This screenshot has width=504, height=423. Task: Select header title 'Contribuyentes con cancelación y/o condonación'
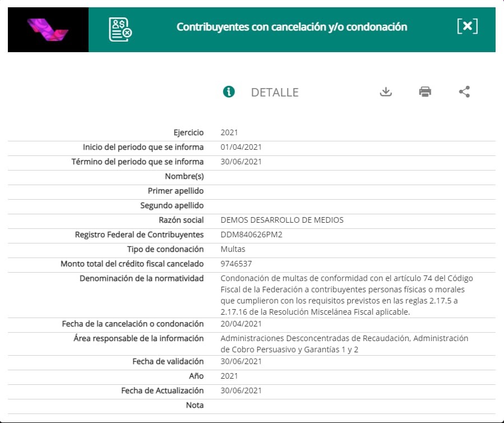coord(292,27)
